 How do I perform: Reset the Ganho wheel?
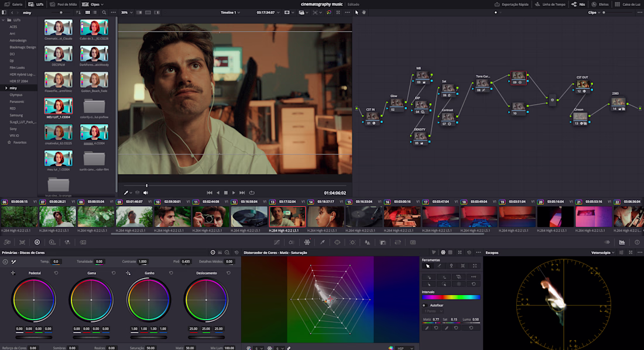(172, 273)
